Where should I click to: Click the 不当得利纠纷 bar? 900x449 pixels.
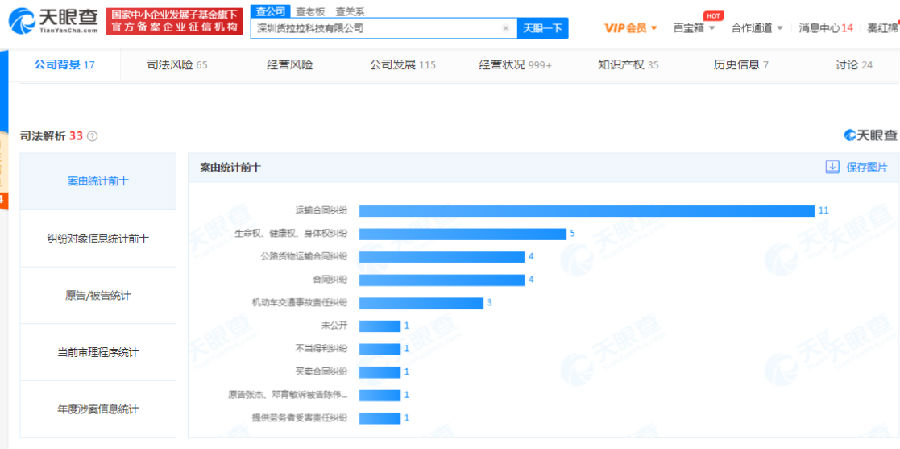379,349
